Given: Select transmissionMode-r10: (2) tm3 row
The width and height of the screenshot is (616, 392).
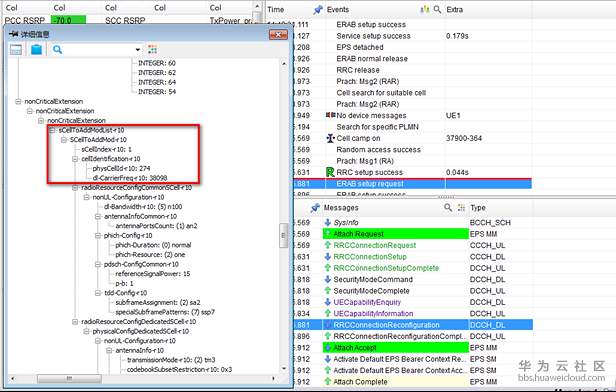Looking at the screenshot, I should [171, 360].
